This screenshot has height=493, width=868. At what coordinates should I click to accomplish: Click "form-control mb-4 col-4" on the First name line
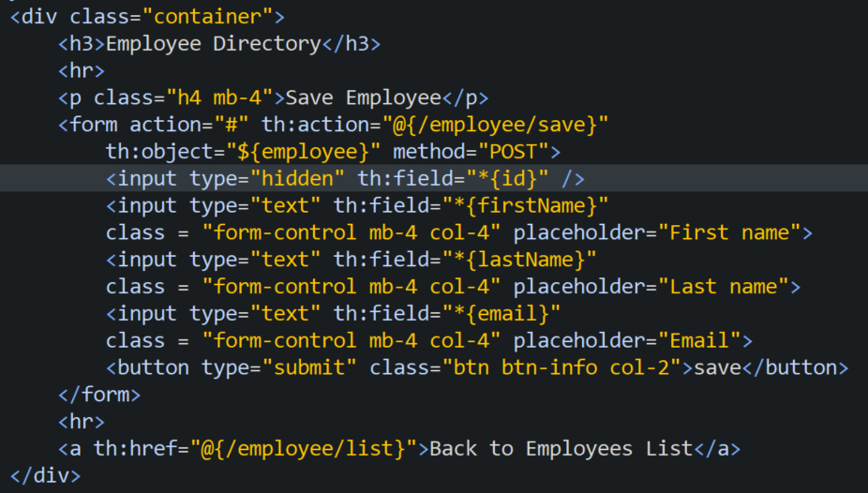tap(351, 233)
